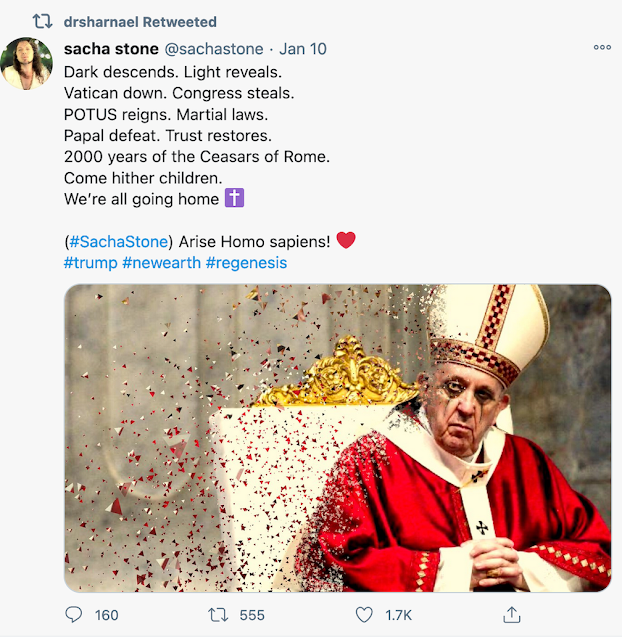Toggle the retweet icon below the image
The height and width of the screenshot is (640, 622).
click(x=217, y=615)
